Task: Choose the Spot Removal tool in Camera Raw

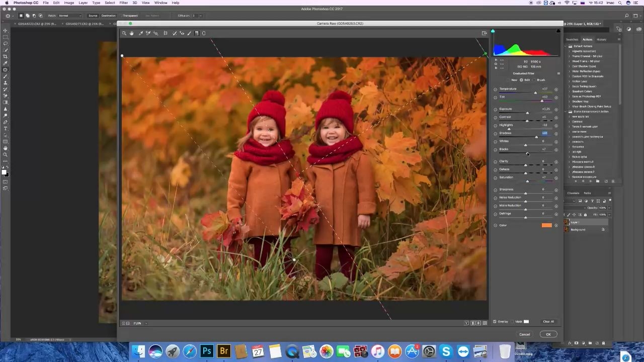Action: 175,33
